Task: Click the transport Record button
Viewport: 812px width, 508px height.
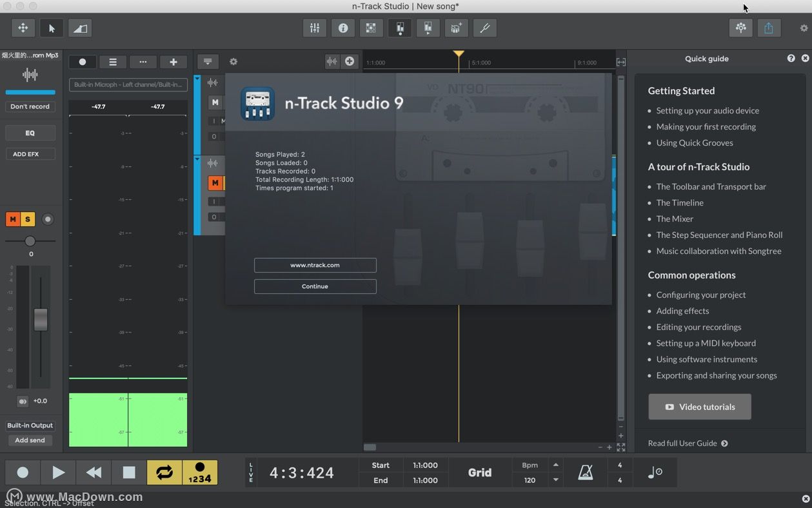Action: 23,473
